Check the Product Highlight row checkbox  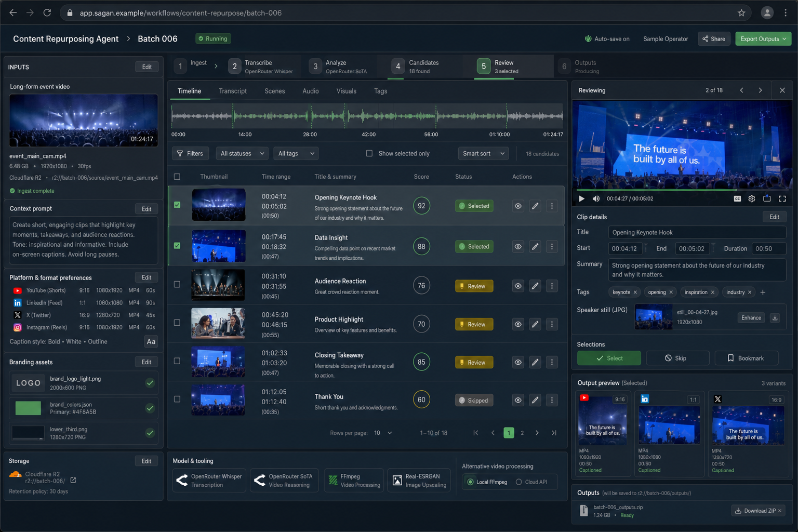177,323
